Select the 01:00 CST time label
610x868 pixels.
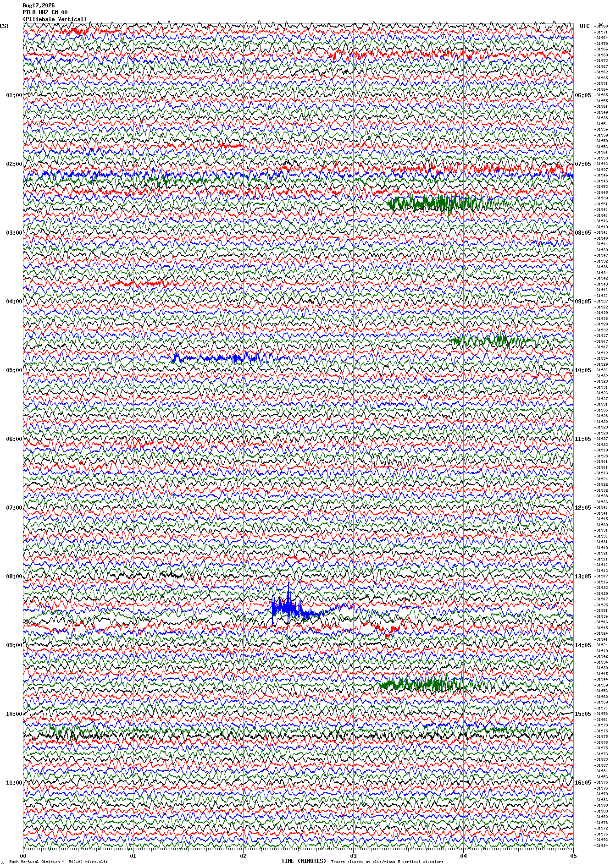(x=14, y=95)
